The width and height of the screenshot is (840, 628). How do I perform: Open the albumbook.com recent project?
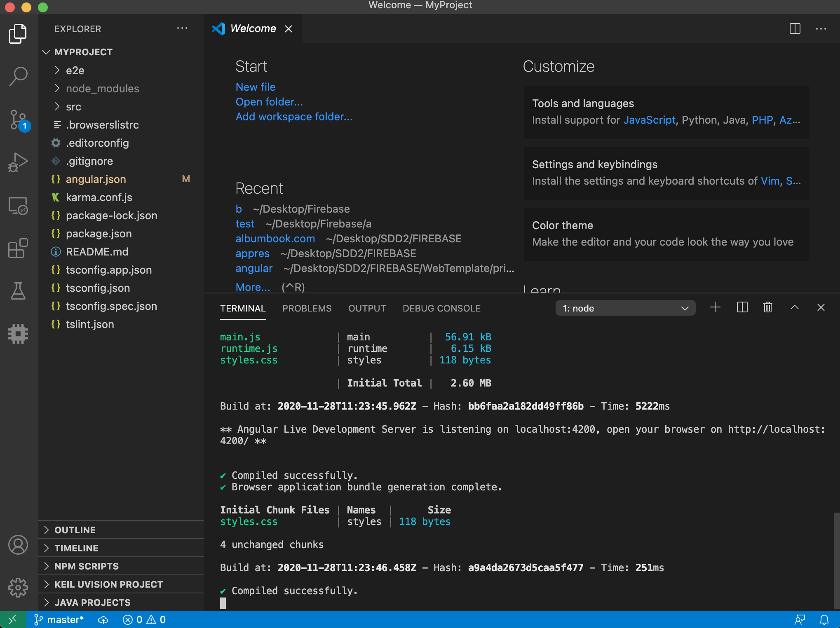[x=275, y=239]
